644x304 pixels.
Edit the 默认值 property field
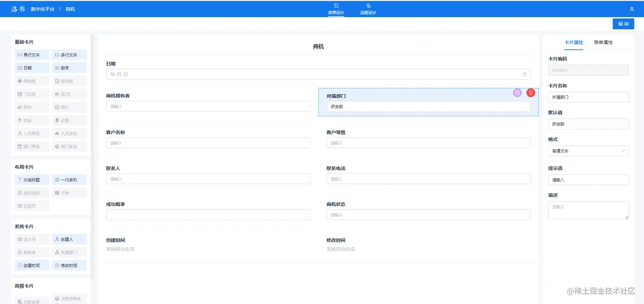coord(588,124)
